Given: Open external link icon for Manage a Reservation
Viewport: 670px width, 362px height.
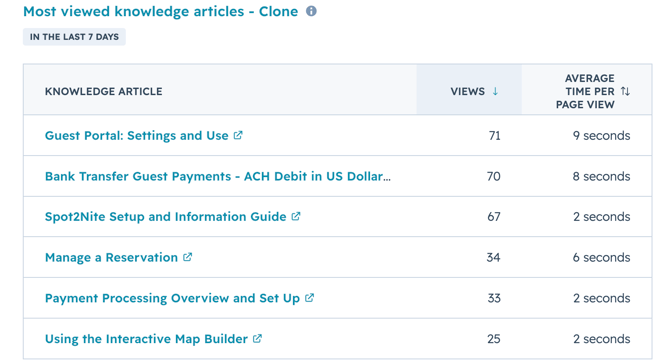Looking at the screenshot, I should pyautogui.click(x=188, y=257).
